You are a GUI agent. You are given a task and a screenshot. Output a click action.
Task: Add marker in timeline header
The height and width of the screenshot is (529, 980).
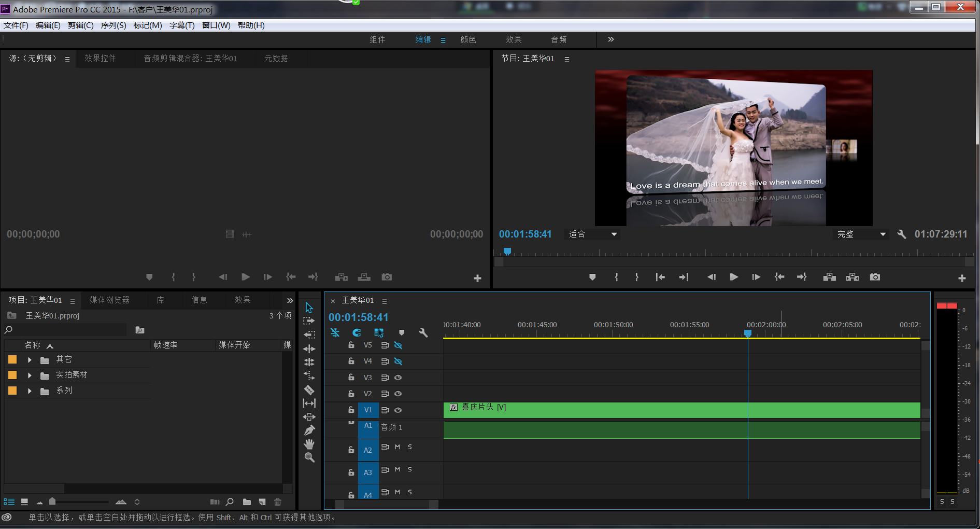coord(401,332)
